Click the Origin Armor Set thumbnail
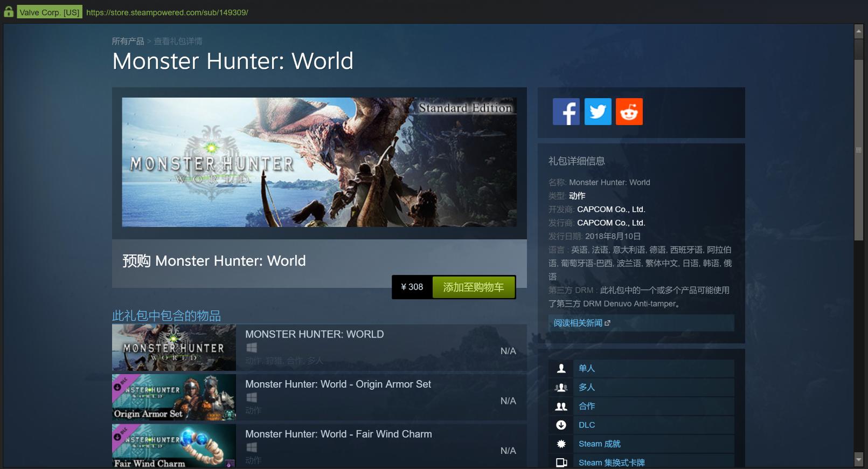 point(174,397)
